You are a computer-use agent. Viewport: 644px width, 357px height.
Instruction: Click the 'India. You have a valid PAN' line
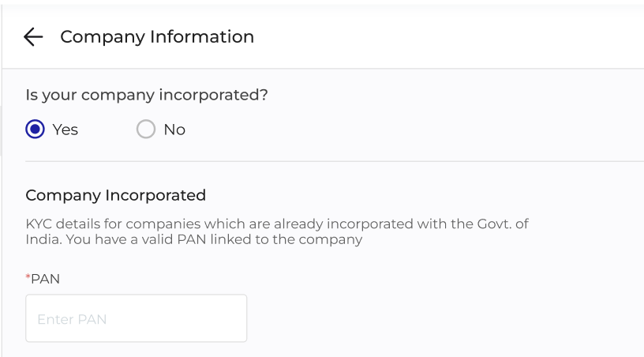(x=116, y=239)
